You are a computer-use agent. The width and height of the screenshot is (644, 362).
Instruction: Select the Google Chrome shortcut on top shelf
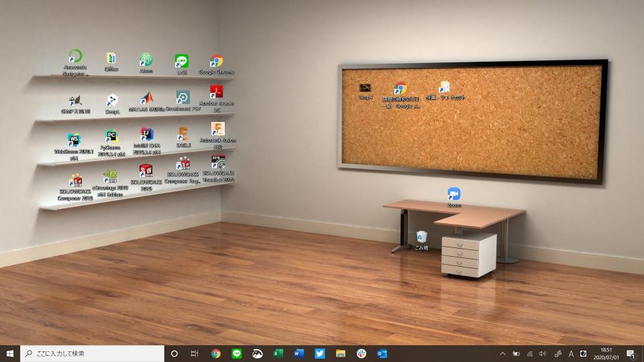217,64
